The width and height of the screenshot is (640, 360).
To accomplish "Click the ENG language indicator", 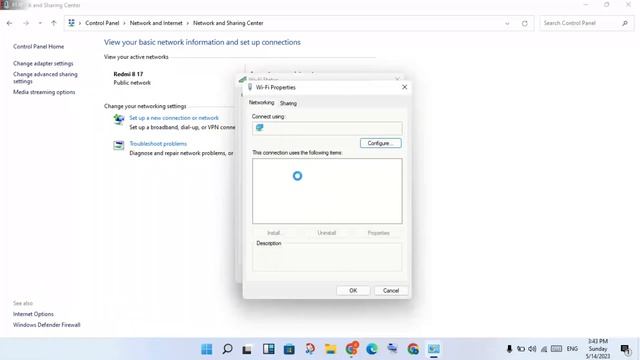I will pos(572,349).
